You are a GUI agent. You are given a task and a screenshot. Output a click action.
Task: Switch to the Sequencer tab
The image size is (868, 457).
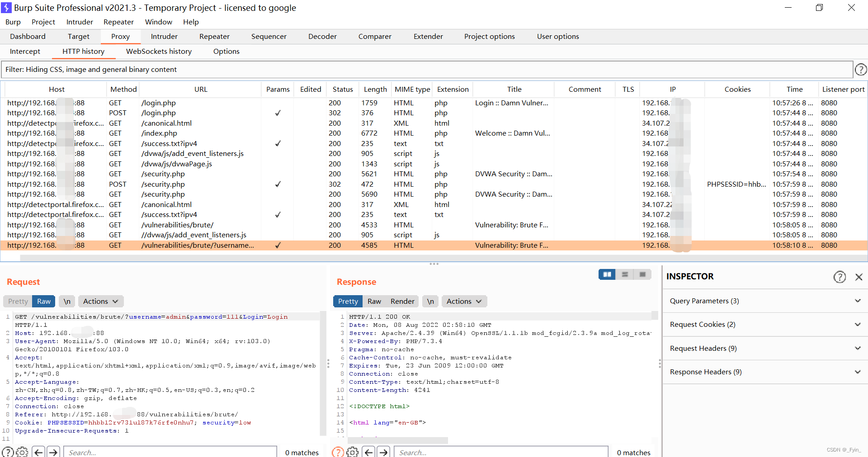[269, 37]
